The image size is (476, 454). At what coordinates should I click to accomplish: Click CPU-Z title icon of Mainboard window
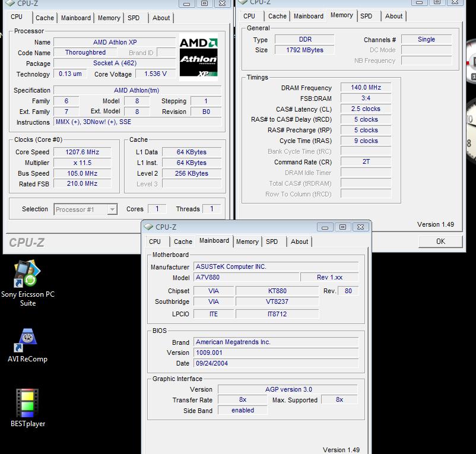click(x=148, y=227)
